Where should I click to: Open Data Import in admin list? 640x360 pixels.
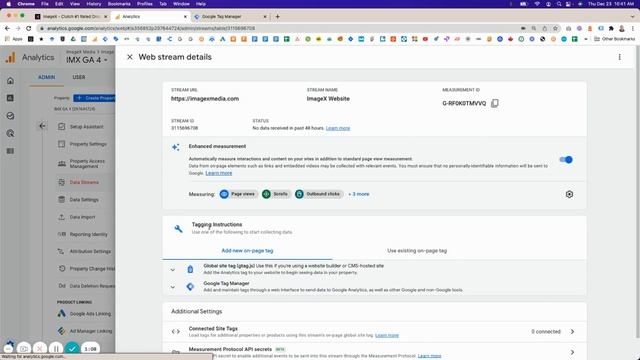[82, 217]
